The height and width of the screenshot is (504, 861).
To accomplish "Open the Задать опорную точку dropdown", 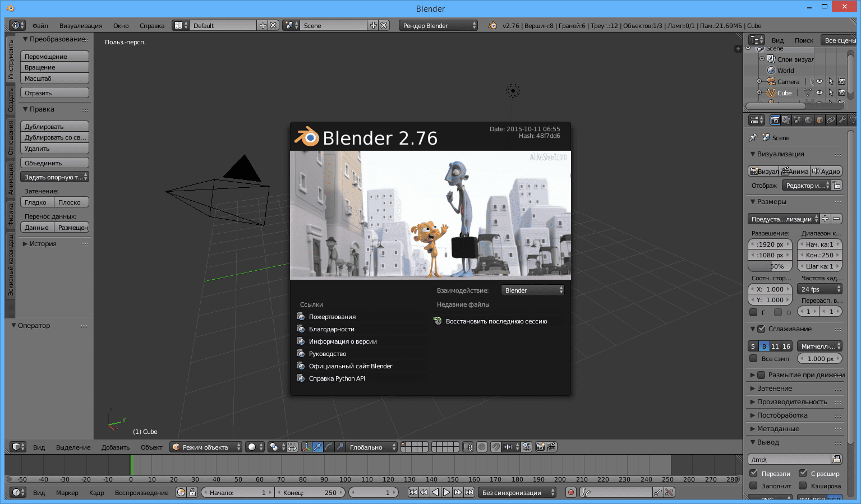I will [x=54, y=177].
